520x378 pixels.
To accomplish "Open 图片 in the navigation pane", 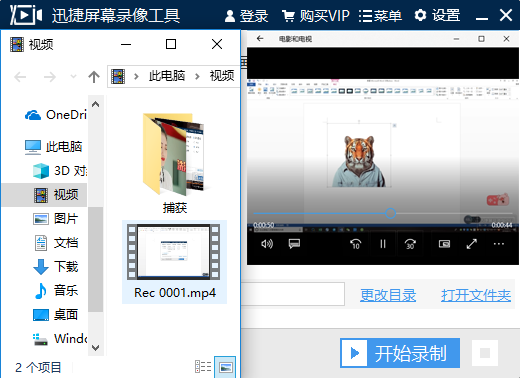I will pos(56,219).
